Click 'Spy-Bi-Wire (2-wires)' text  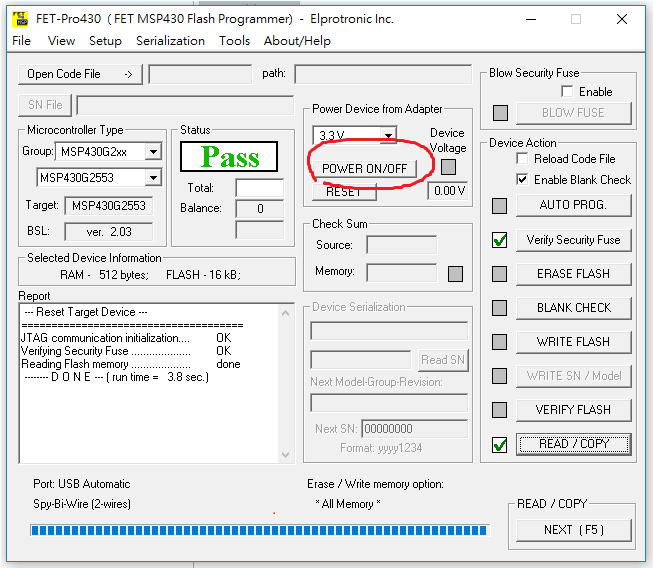click(x=82, y=504)
